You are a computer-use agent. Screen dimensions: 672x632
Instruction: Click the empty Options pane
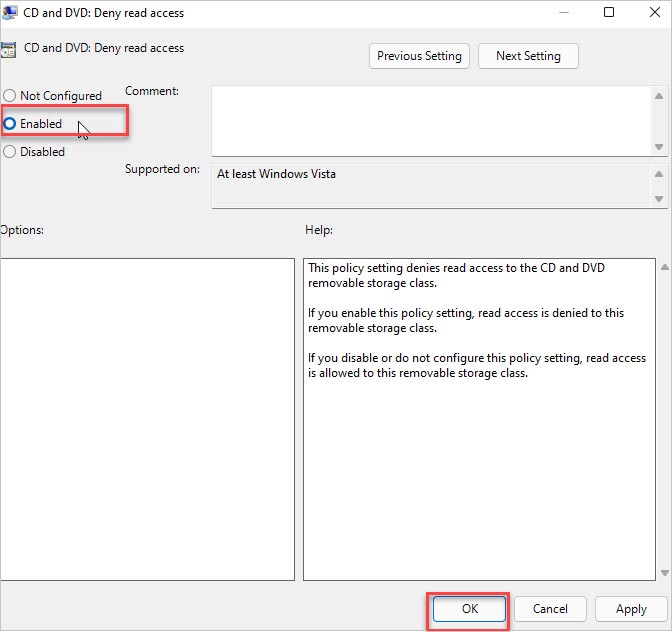tap(148, 420)
